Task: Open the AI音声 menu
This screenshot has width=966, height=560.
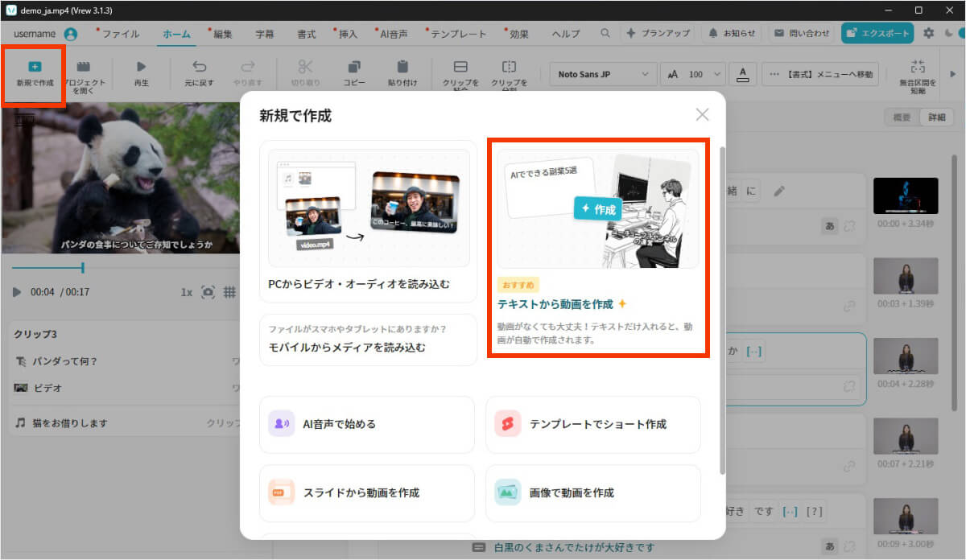Action: pos(393,34)
